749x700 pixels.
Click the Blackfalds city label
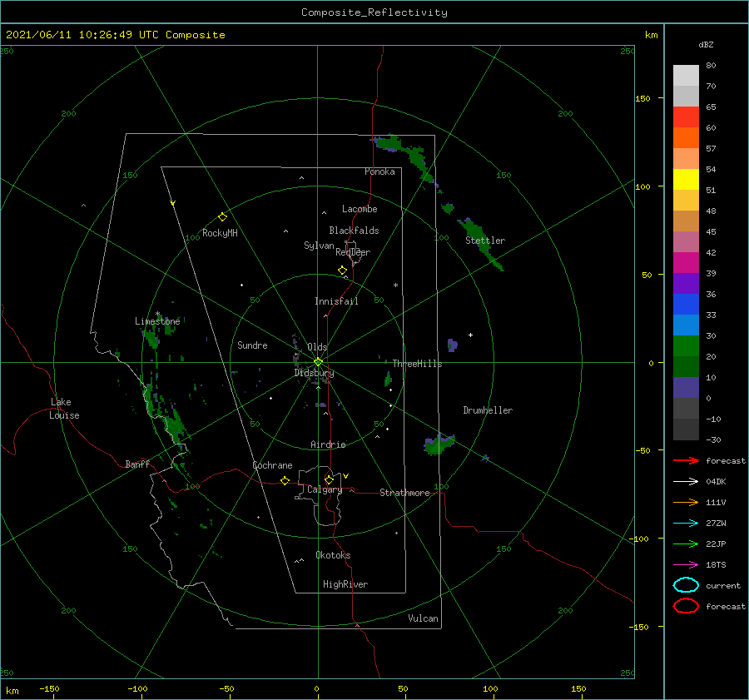click(354, 231)
